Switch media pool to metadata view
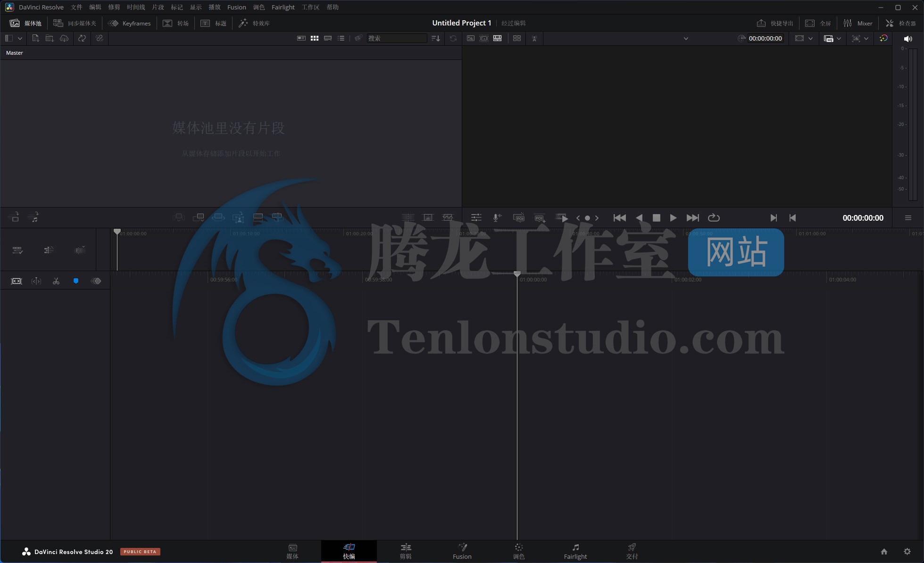Image resolution: width=924 pixels, height=563 pixels. 301,38
